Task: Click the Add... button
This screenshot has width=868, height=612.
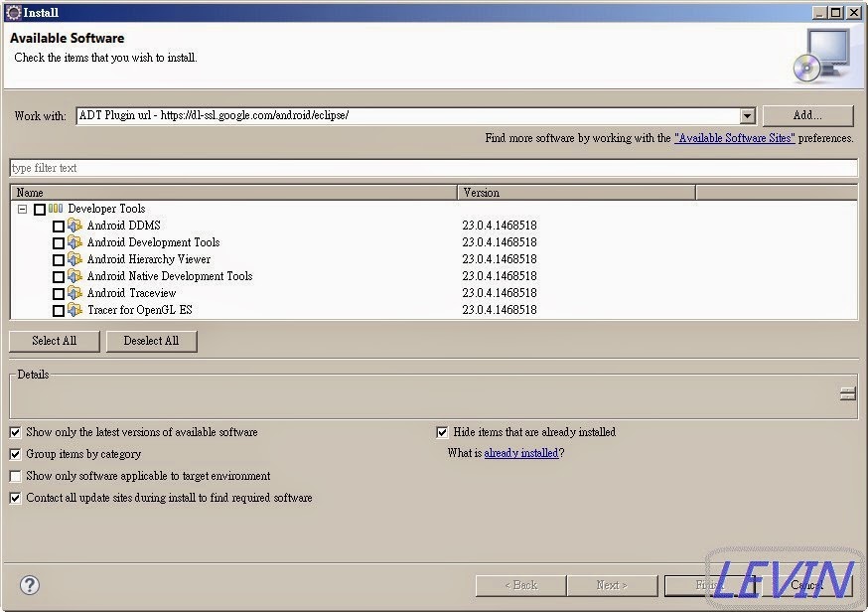Action: click(807, 115)
